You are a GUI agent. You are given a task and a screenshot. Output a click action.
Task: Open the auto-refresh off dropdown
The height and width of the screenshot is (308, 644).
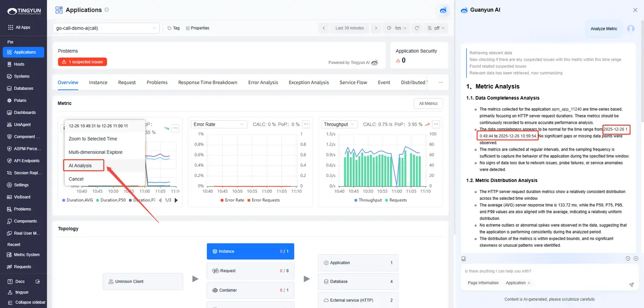436,28
